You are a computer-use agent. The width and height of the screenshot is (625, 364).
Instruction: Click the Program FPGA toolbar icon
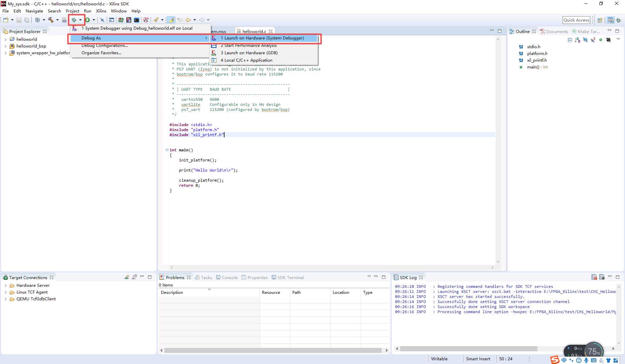coord(121,20)
